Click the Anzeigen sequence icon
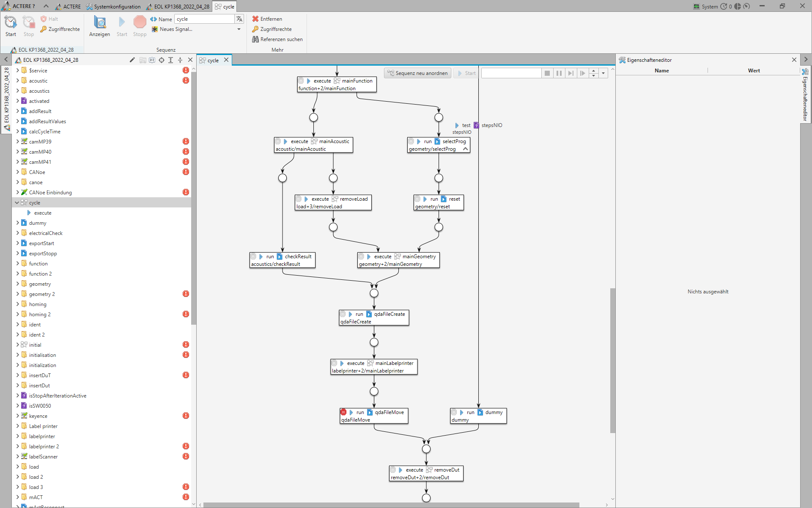 tap(100, 22)
